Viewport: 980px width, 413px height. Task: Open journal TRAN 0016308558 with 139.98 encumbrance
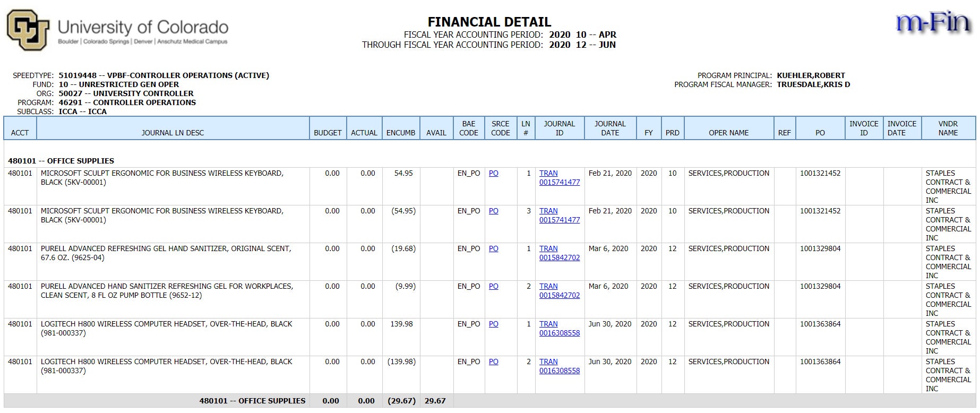pos(560,329)
